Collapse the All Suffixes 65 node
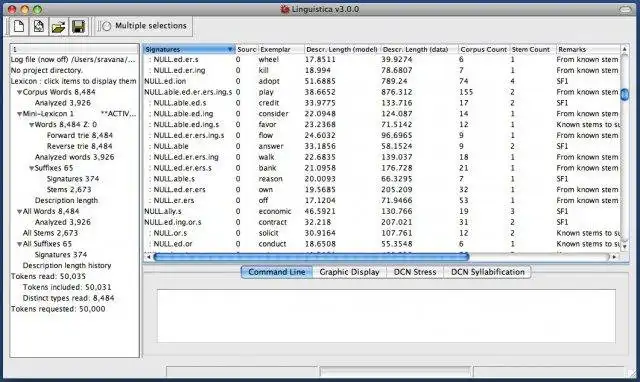The height and width of the screenshot is (382, 640). pos(19,244)
